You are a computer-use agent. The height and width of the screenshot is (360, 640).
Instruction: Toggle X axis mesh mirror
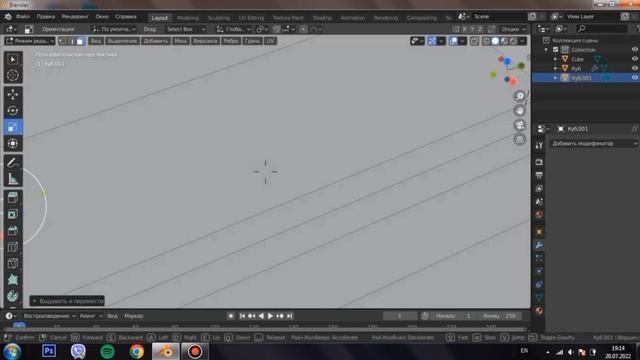[x=464, y=29]
